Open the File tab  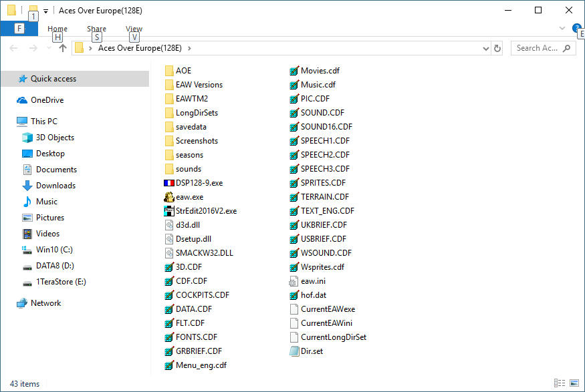click(19, 29)
